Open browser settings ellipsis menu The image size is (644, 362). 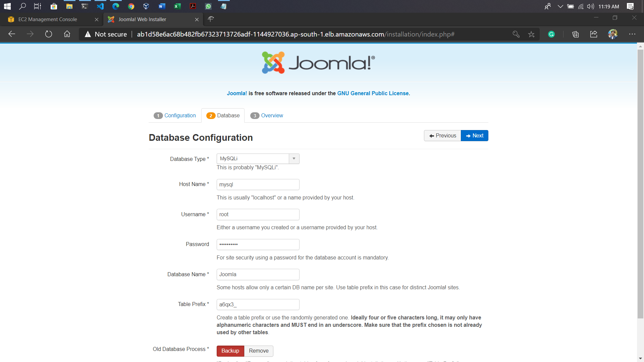[x=632, y=34]
